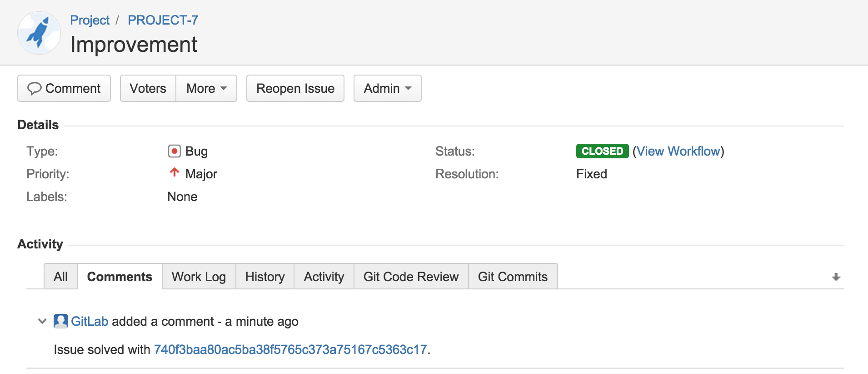Click the Major priority arrow icon
Viewport: 868px width, 374px height.
pos(174,172)
